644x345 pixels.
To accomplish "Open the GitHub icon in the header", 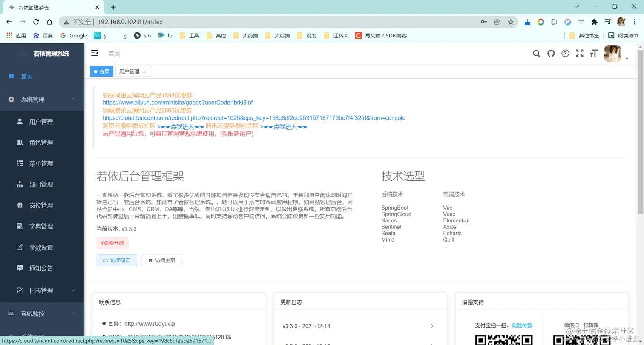I will tap(551, 54).
